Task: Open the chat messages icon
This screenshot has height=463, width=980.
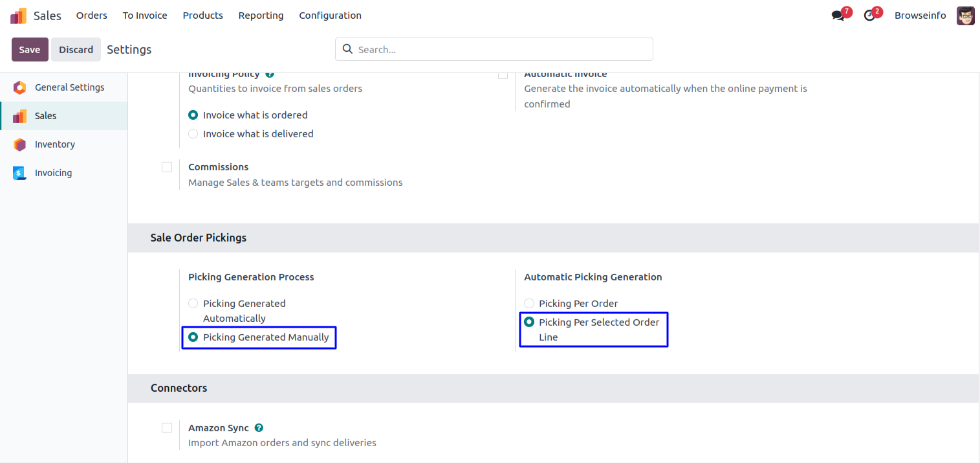Action: click(x=838, y=16)
